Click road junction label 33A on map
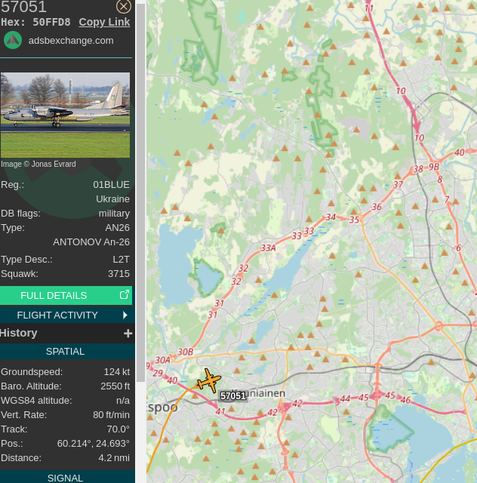Image resolution: width=477 pixels, height=483 pixels. (268, 248)
